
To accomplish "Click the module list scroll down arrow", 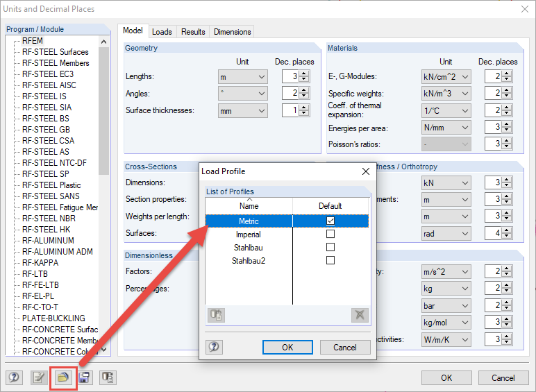I will tap(104, 350).
